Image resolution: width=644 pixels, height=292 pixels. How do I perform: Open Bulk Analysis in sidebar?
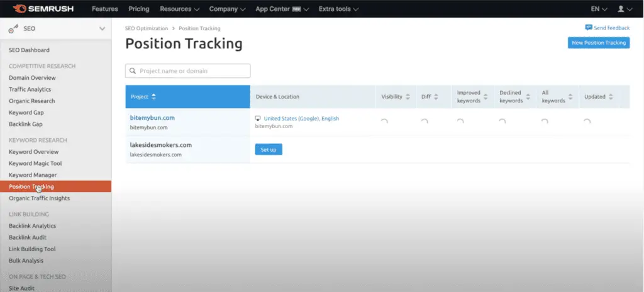click(26, 261)
